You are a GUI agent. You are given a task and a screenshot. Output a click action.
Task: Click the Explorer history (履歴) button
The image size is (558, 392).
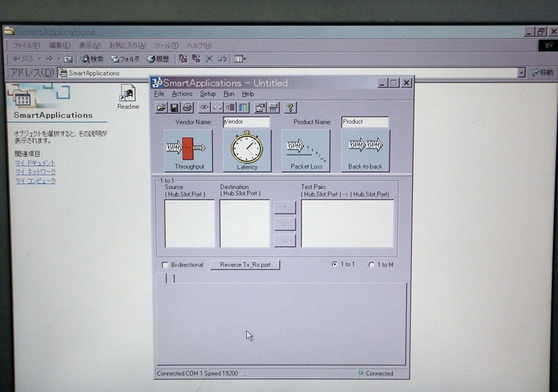point(158,59)
